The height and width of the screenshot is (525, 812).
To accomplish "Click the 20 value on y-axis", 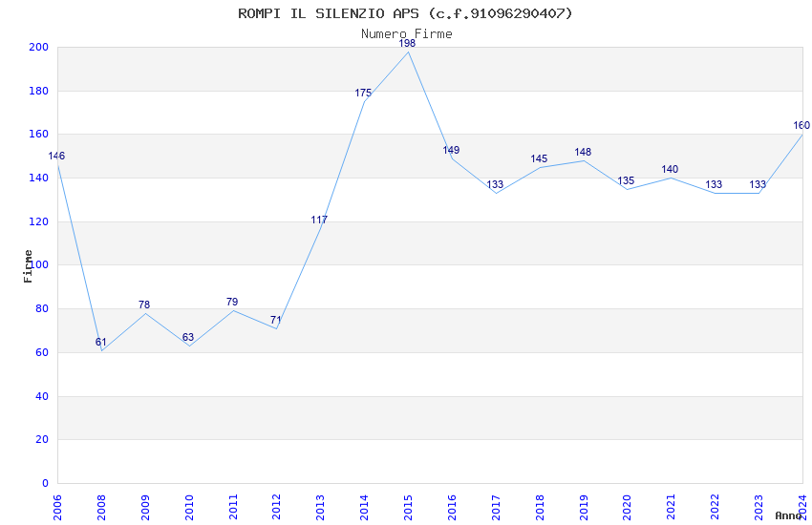I will pyautogui.click(x=42, y=439).
